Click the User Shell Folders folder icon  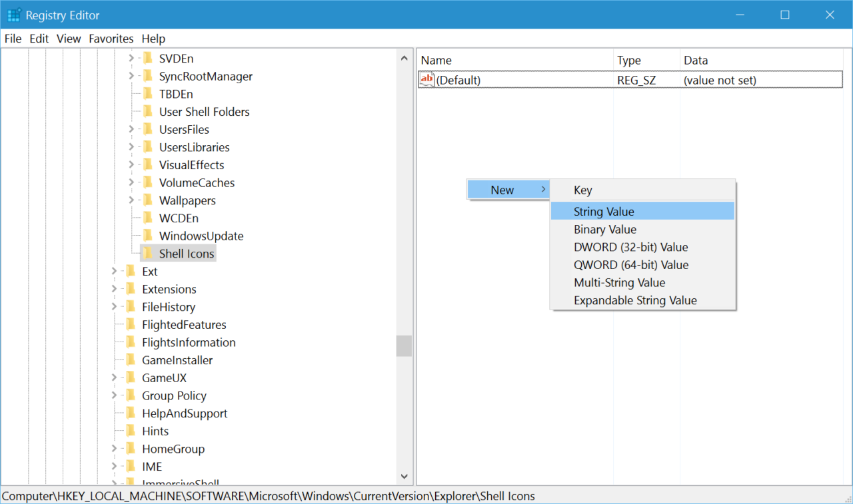point(148,111)
